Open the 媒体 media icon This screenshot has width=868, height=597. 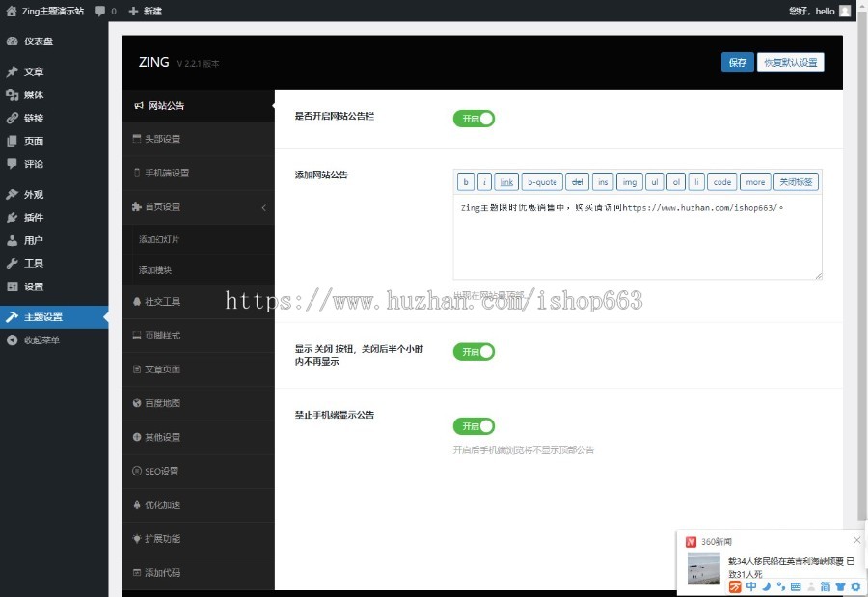point(13,95)
